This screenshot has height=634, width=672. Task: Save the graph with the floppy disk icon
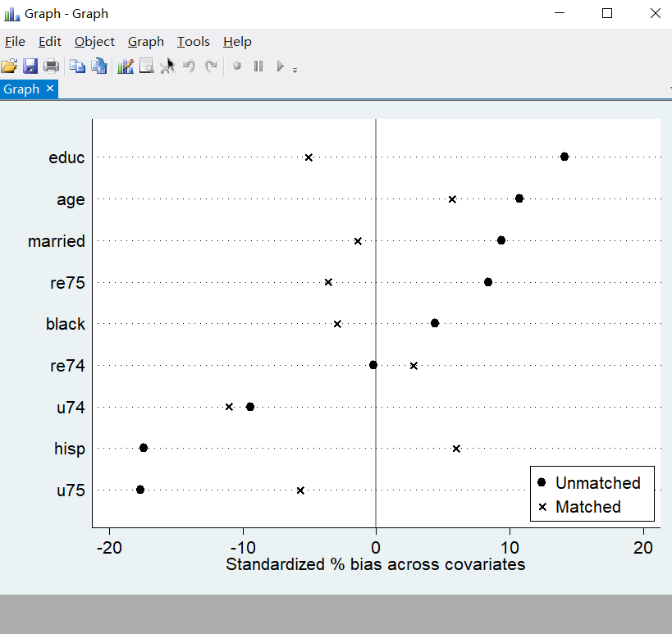30,66
